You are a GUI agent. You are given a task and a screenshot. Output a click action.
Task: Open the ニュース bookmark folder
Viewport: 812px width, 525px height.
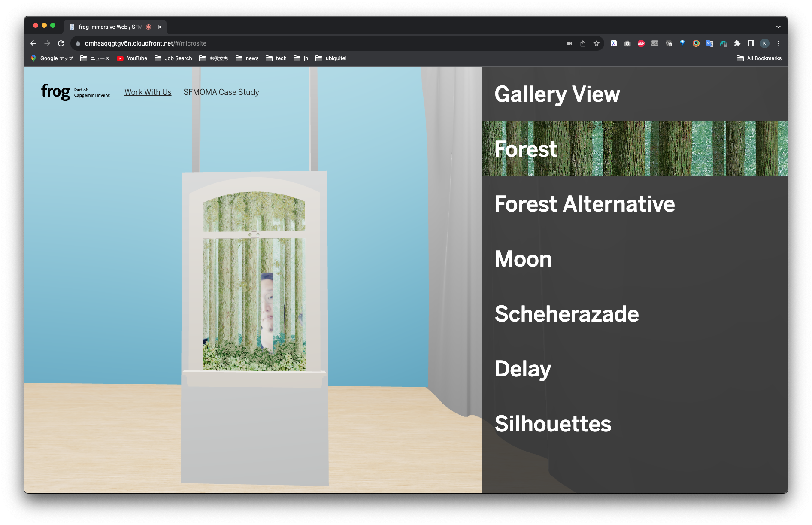(95, 58)
